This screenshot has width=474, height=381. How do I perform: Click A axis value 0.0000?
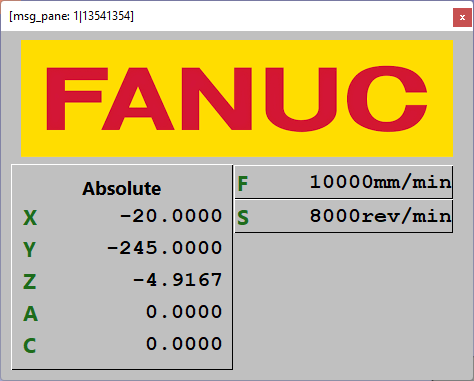click(x=184, y=312)
